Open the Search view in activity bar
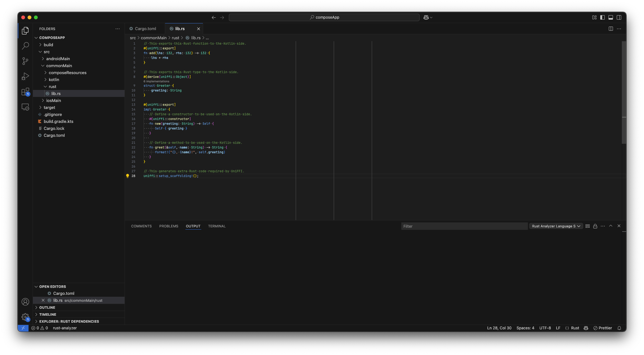This screenshot has height=355, width=644. click(x=25, y=46)
